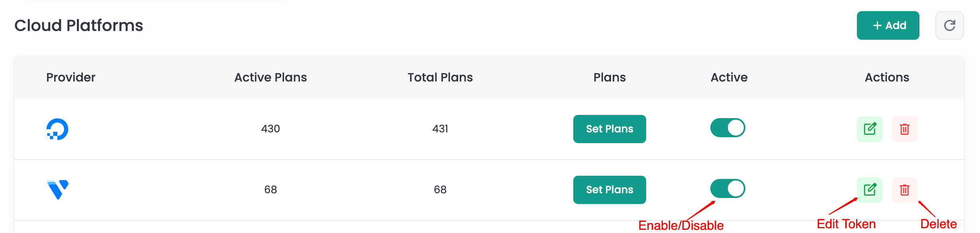Click the Active Plans column header
980x233 pixels.
tap(270, 77)
